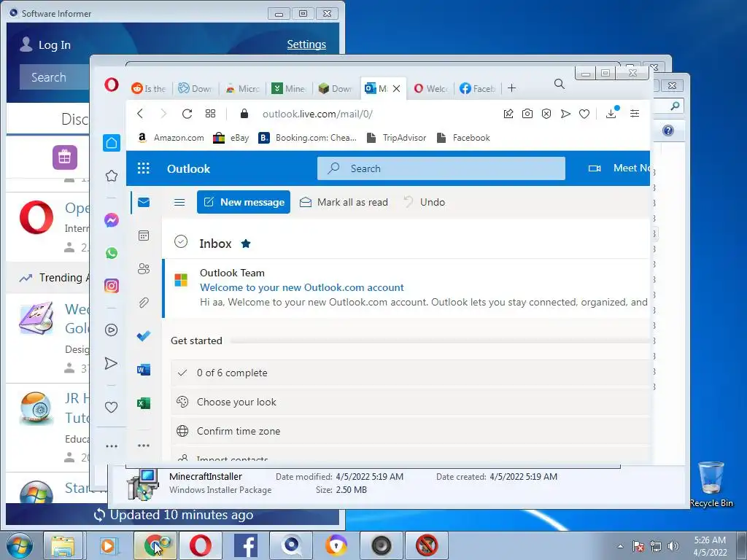Click the address bar URL
The height and width of the screenshot is (560, 747).
click(317, 114)
